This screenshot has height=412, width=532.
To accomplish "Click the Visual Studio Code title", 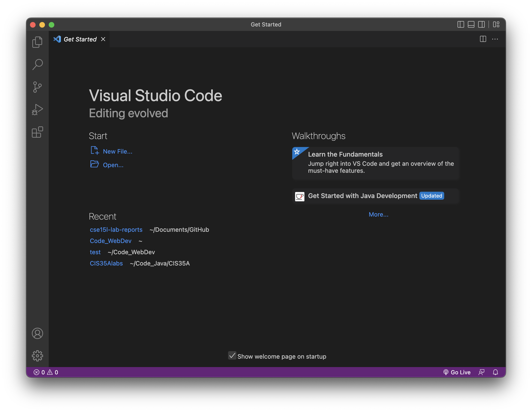I will (156, 95).
